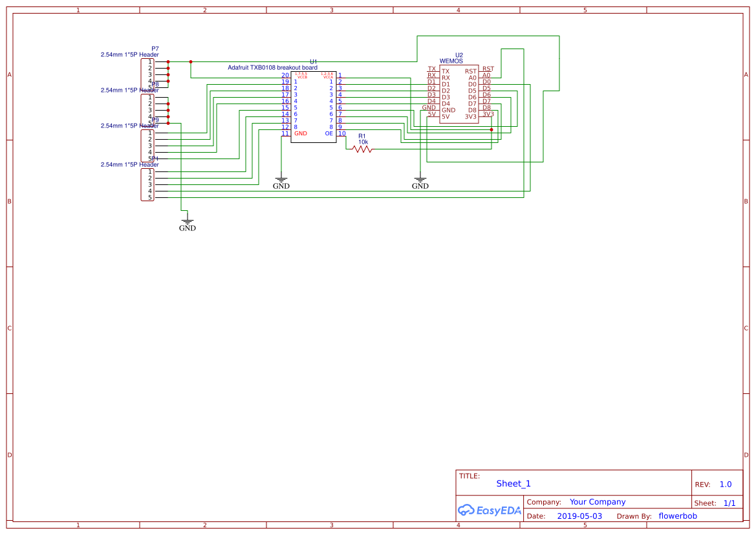Click the Sheet_1 title text
The height and width of the screenshot is (535, 756).
click(x=513, y=483)
